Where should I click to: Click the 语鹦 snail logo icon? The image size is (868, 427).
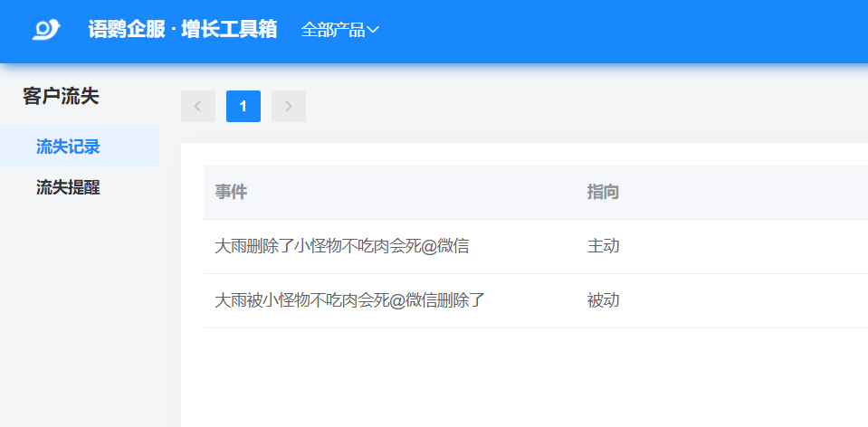pyautogui.click(x=45, y=30)
